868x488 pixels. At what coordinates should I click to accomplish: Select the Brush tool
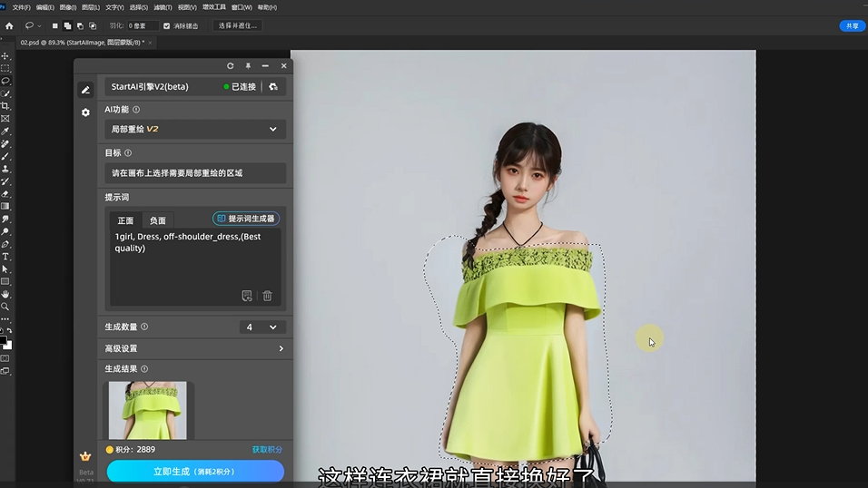point(5,157)
